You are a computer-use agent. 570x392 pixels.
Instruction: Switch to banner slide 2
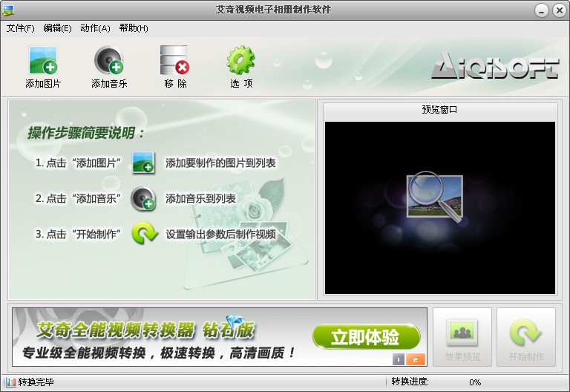tap(415, 359)
